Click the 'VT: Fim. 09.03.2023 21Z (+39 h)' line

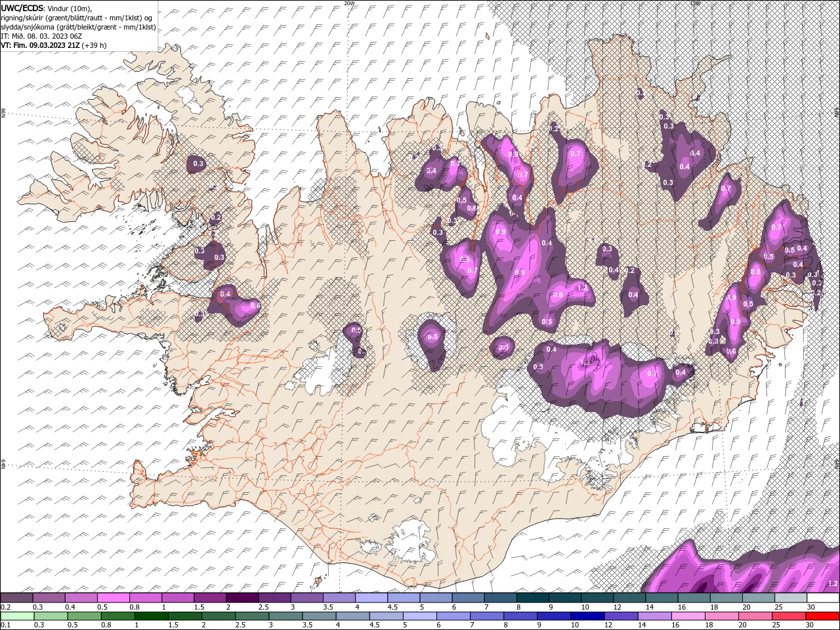(x=54, y=45)
